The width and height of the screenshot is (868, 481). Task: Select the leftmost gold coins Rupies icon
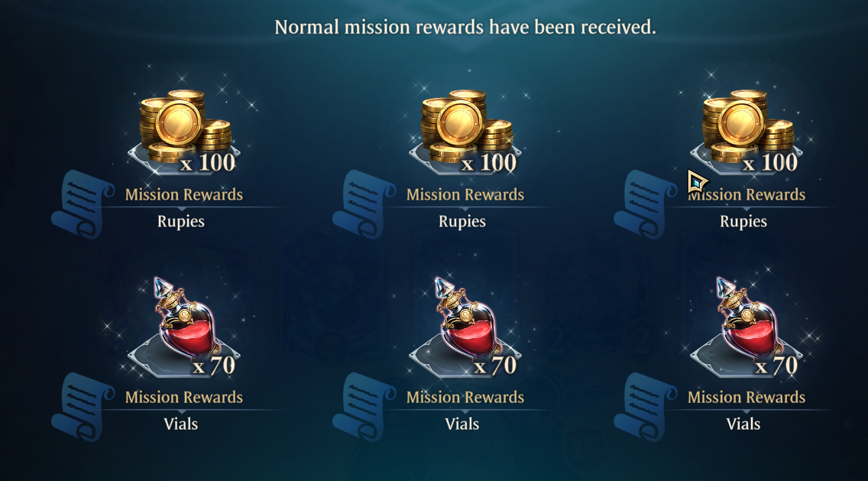pyautogui.click(x=185, y=126)
